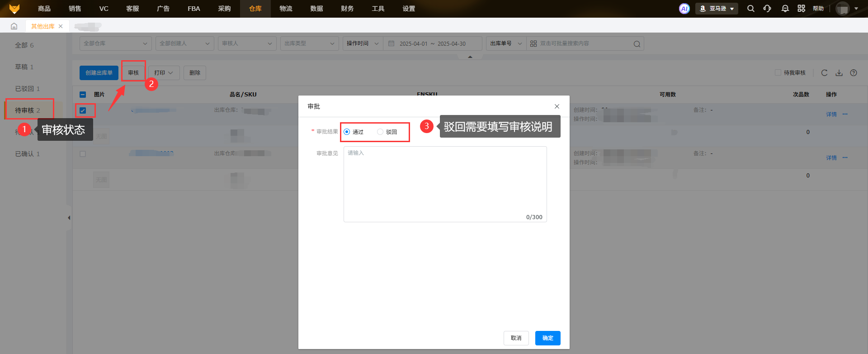This screenshot has width=868, height=354.
Task: Click the 确定 button
Action: tap(547, 338)
